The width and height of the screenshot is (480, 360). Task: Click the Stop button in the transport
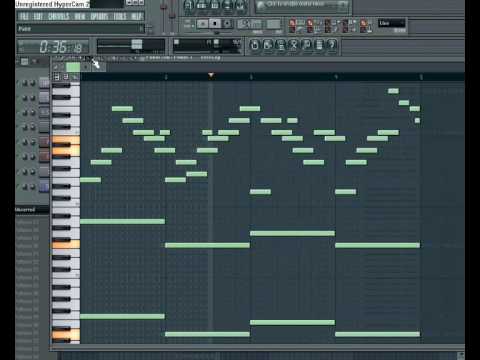click(215, 24)
